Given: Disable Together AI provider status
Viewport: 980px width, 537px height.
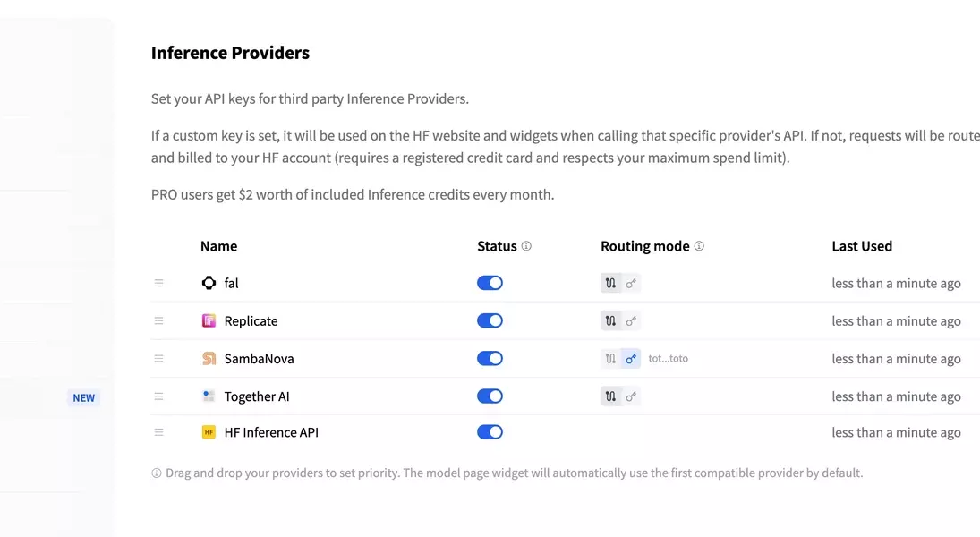Looking at the screenshot, I should point(490,396).
